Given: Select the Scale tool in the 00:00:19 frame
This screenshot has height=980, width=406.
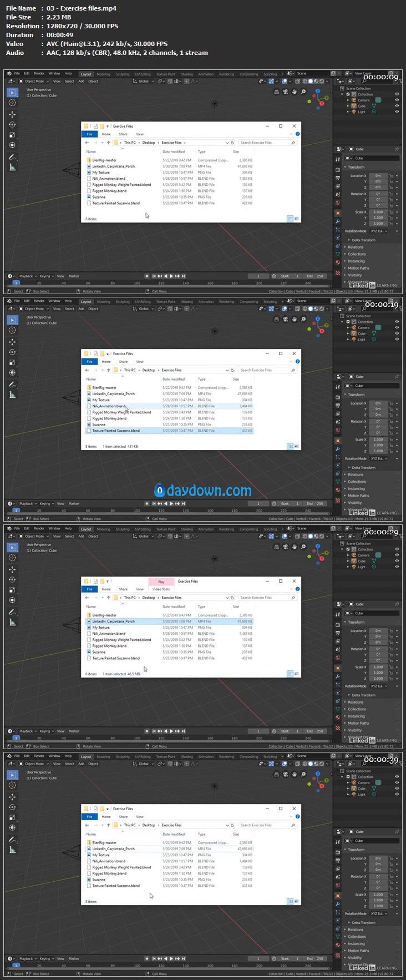Looking at the screenshot, I should click(12, 362).
